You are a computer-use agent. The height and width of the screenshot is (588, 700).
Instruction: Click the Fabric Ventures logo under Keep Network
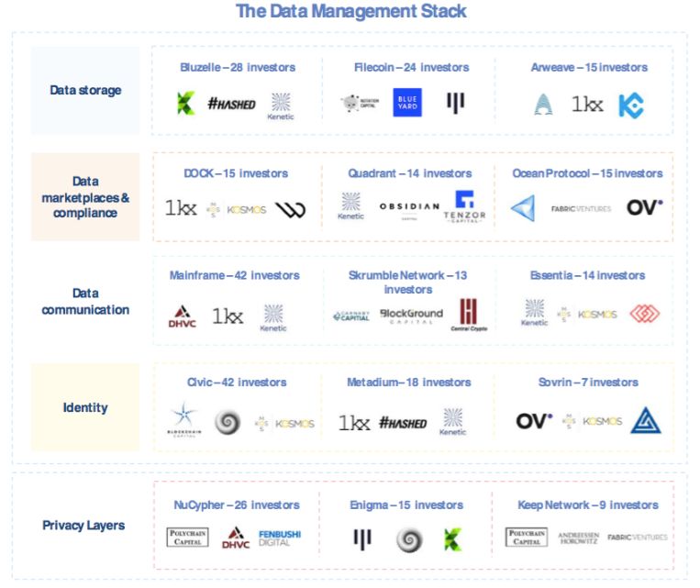click(638, 538)
